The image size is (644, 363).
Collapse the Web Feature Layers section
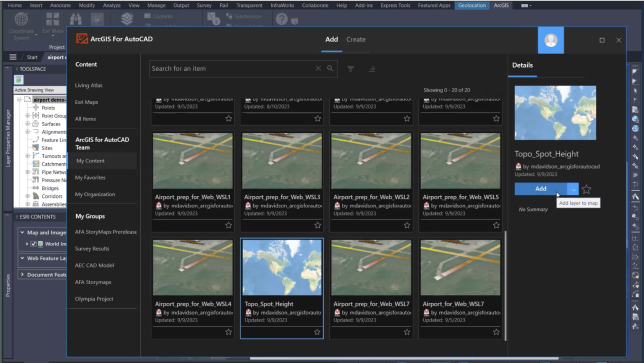pos(22,258)
